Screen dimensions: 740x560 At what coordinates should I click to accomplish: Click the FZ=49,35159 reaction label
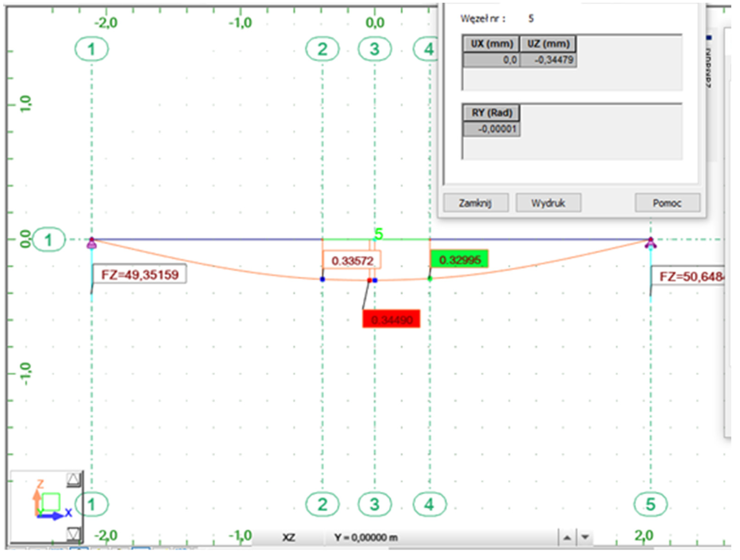(140, 275)
